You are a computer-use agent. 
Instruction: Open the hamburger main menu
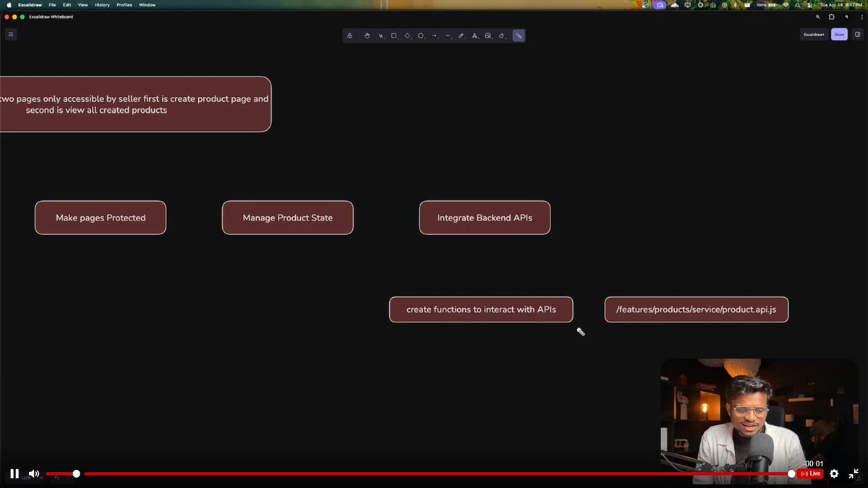click(x=10, y=34)
